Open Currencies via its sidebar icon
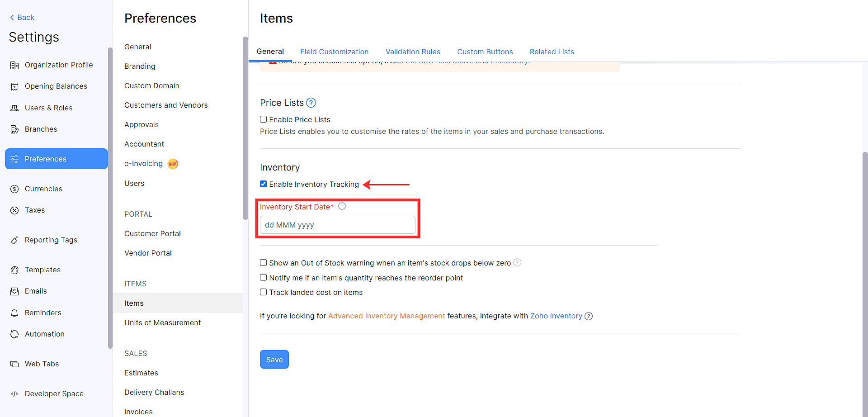This screenshot has height=417, width=868. coord(15,189)
